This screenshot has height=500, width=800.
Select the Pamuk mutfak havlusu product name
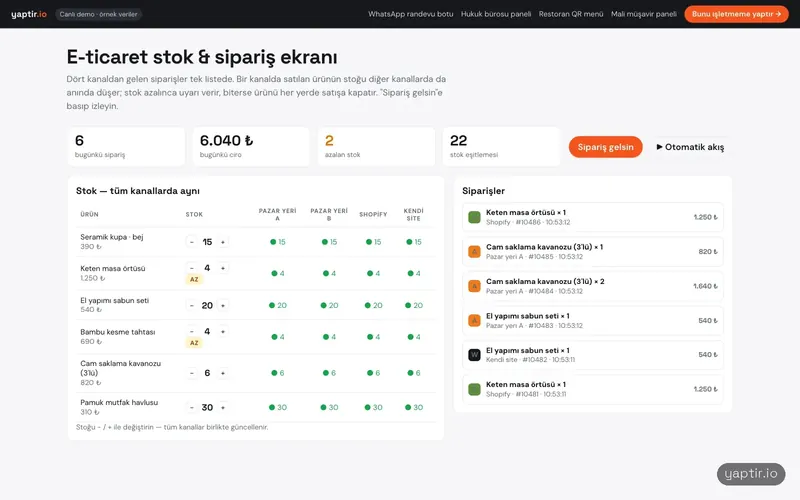[x=119, y=403]
